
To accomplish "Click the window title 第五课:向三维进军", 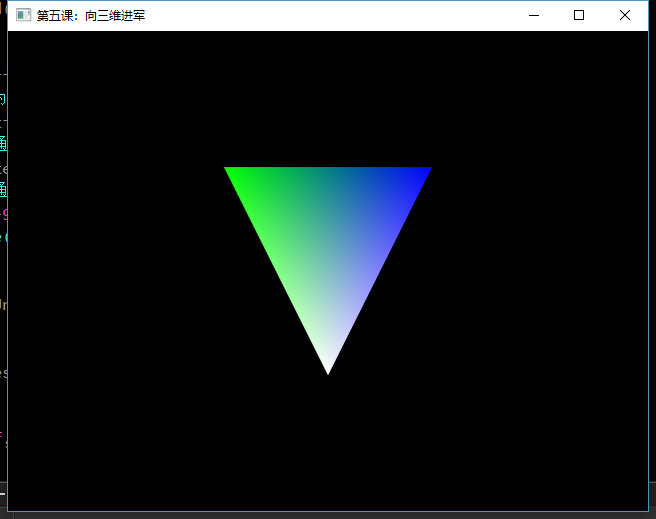I will pyautogui.click(x=91, y=16).
